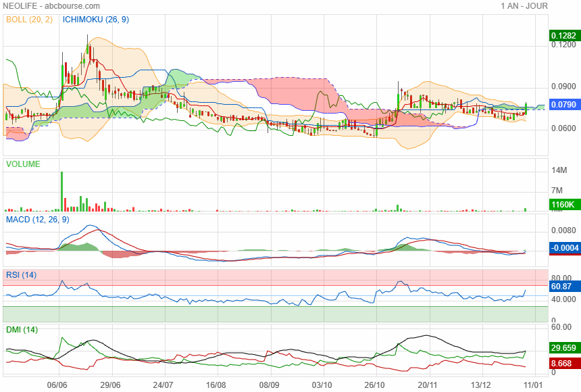
Task: Click the -0.0004 MACD value tag
Action: [564, 248]
